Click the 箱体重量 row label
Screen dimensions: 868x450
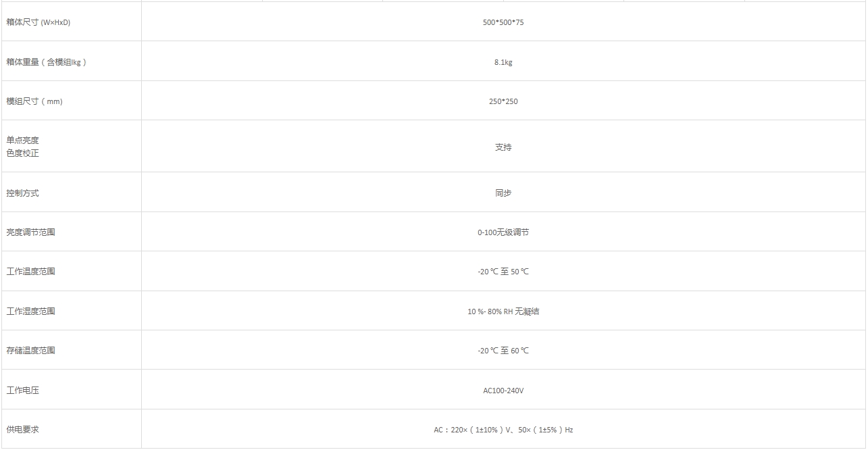pyautogui.click(x=47, y=62)
